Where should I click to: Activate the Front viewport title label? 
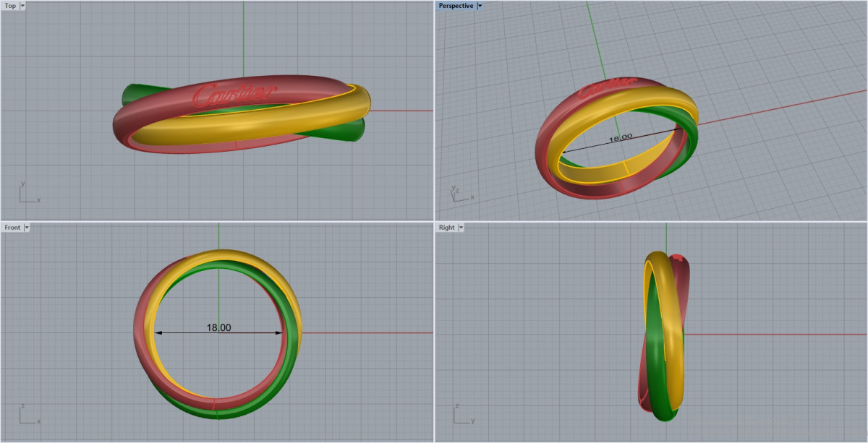[x=12, y=227]
